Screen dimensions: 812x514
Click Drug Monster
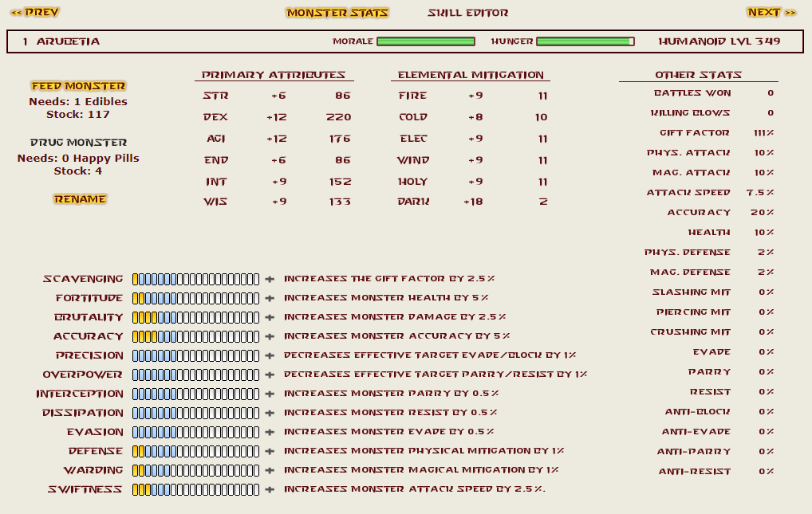pyautogui.click(x=78, y=143)
